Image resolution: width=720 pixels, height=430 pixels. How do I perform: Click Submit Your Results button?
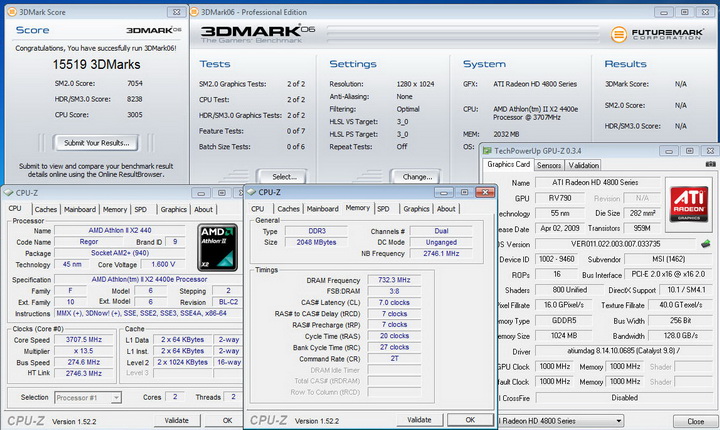point(96,143)
